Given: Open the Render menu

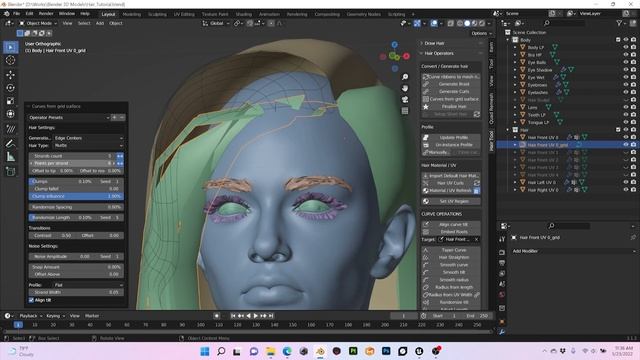Looking at the screenshot, I should click(x=46, y=13).
